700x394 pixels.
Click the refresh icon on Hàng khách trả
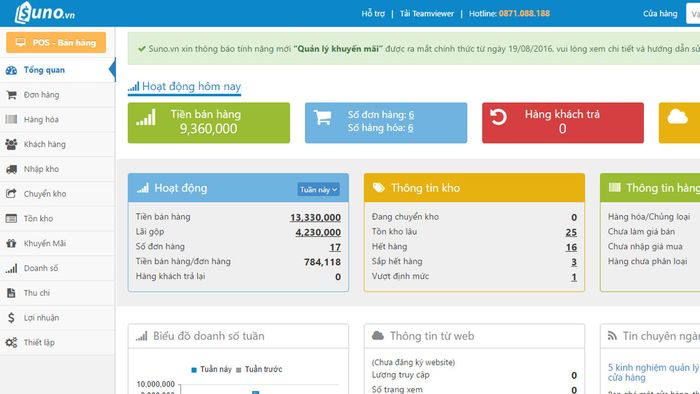pos(498,117)
